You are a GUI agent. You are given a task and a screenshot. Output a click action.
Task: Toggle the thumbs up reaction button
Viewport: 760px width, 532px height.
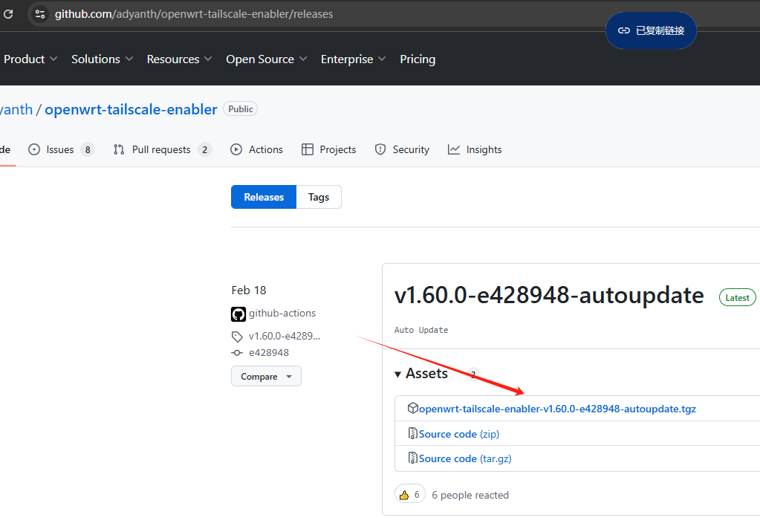point(410,495)
